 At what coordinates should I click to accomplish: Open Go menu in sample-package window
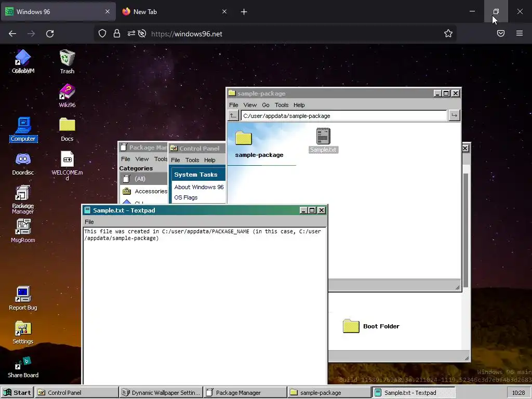point(265,105)
